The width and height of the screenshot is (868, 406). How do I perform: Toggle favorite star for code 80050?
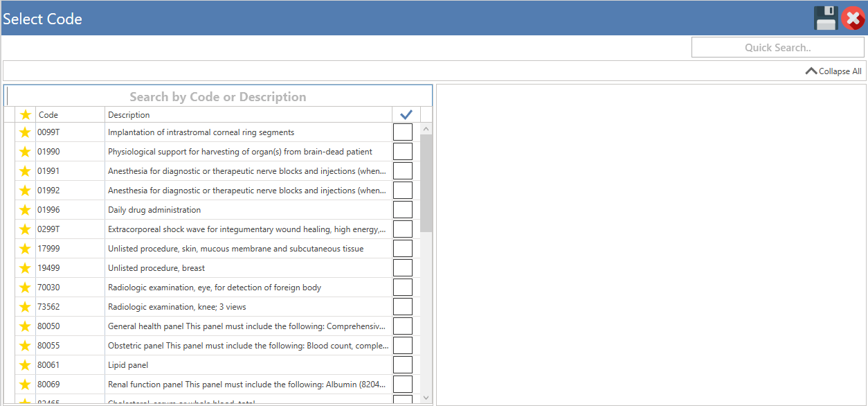[x=26, y=326]
